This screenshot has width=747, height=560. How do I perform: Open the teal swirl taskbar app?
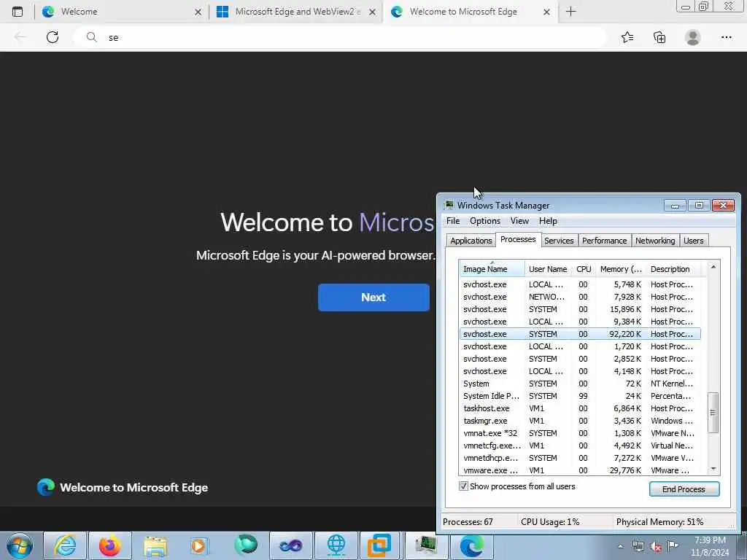tap(245, 545)
